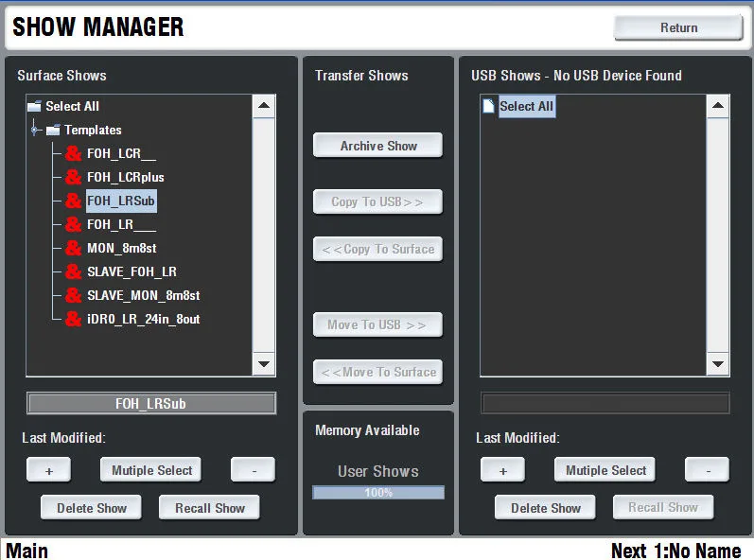Click the Surface Shows scrollbar track

coord(264,235)
